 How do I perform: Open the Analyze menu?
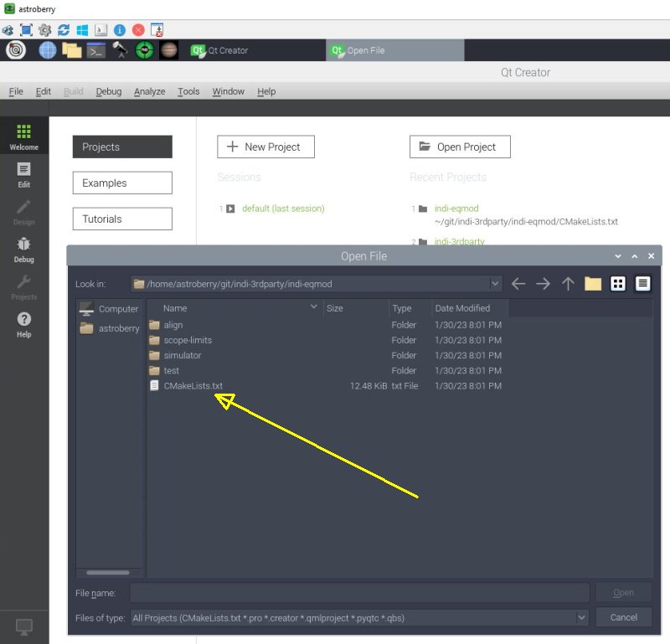pyautogui.click(x=150, y=91)
